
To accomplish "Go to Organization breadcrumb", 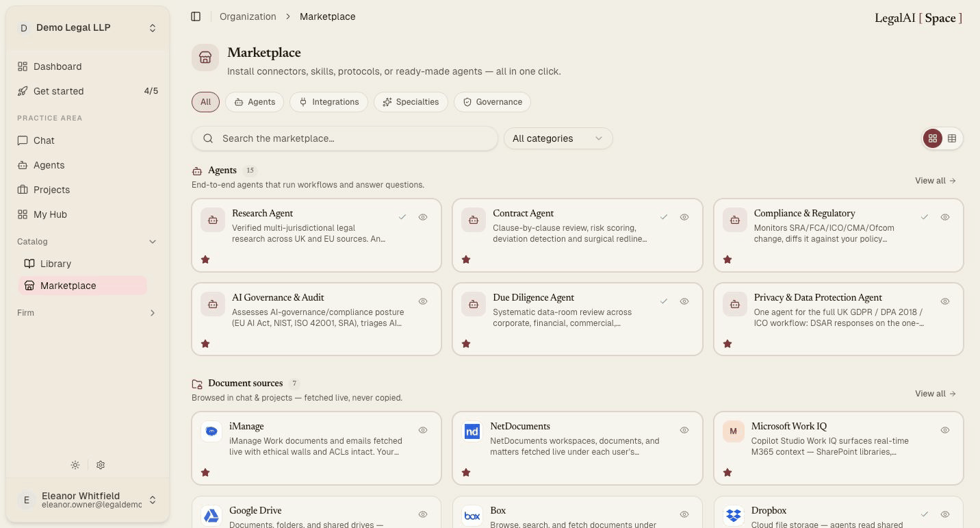I will [248, 16].
